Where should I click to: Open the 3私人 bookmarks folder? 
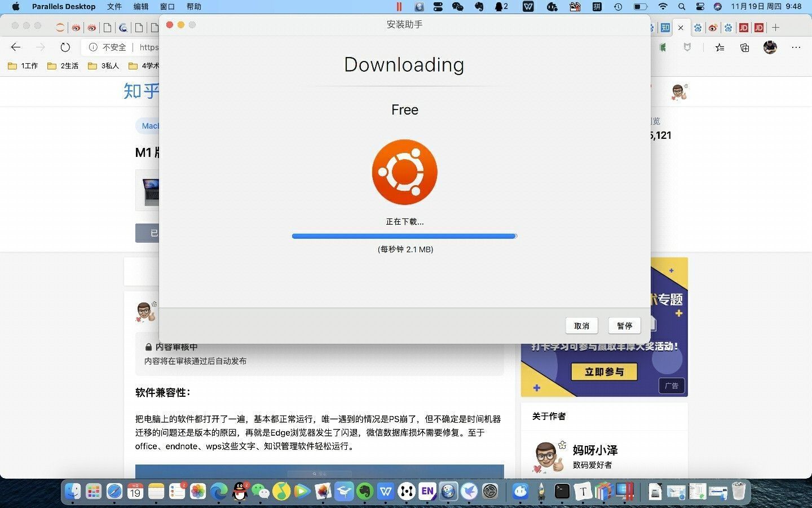point(104,66)
